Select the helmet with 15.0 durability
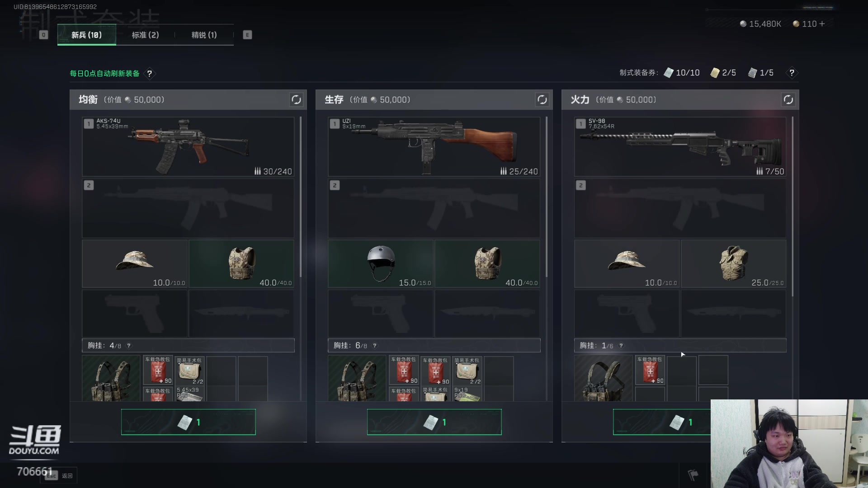This screenshot has height=488, width=868. pos(381,264)
